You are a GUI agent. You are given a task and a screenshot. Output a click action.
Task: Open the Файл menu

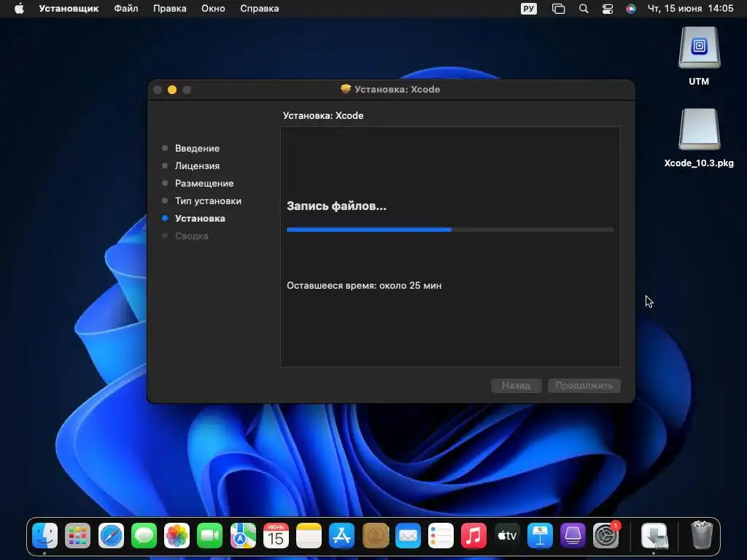[125, 9]
